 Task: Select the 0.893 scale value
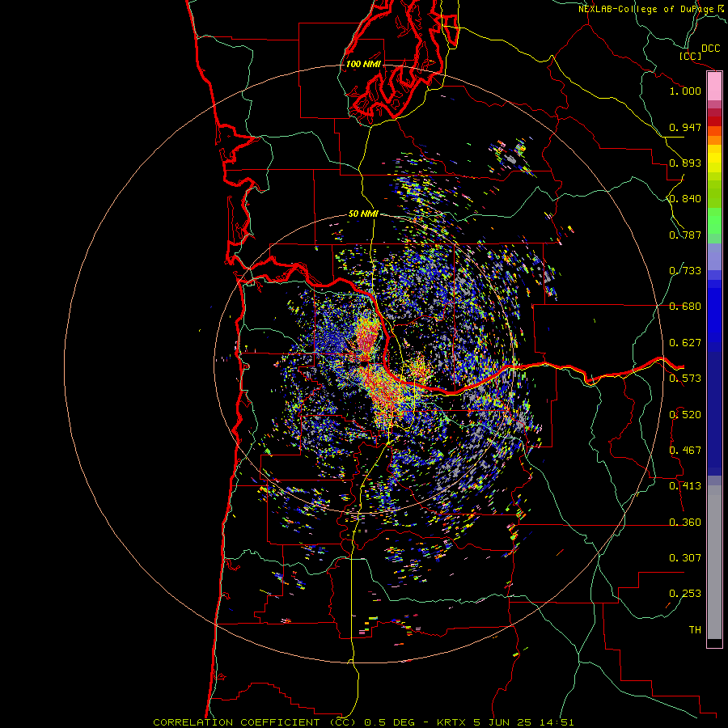(685, 163)
